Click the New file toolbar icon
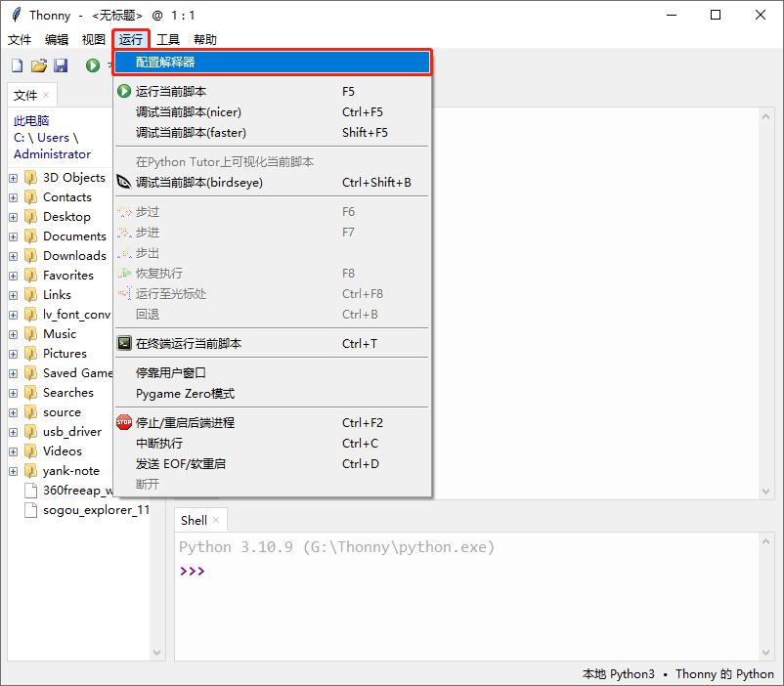 (17, 65)
